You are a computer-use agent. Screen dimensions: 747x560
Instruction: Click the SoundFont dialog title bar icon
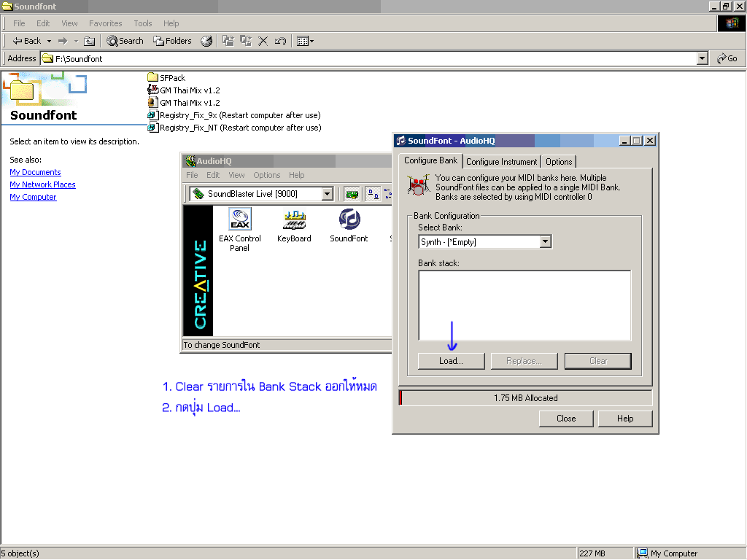click(401, 141)
